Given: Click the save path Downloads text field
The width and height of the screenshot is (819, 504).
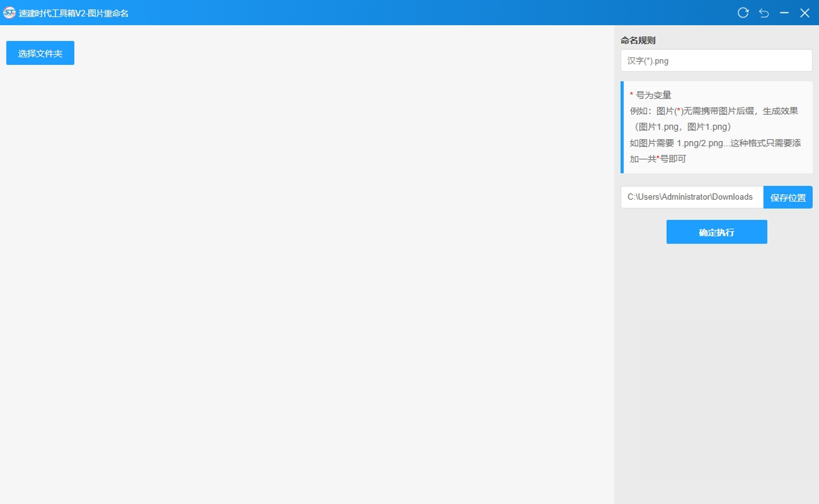Looking at the screenshot, I should [x=691, y=197].
